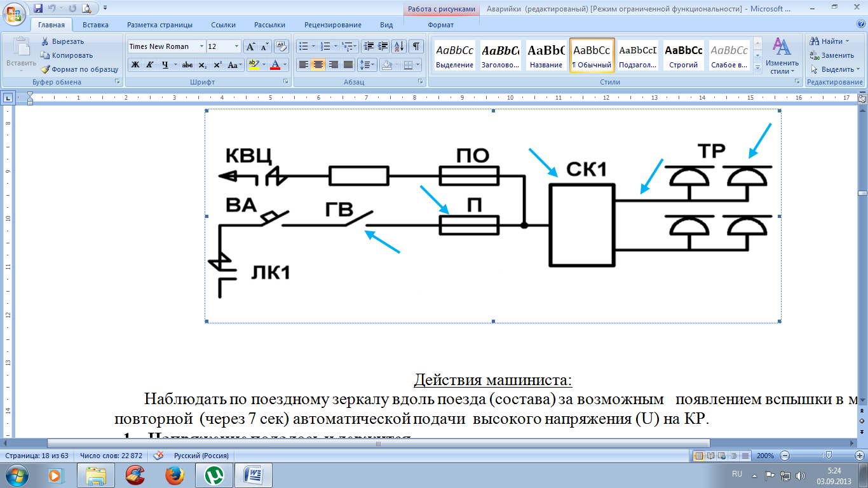868x488 pixels.
Task: Toggle center alignment
Action: click(318, 65)
